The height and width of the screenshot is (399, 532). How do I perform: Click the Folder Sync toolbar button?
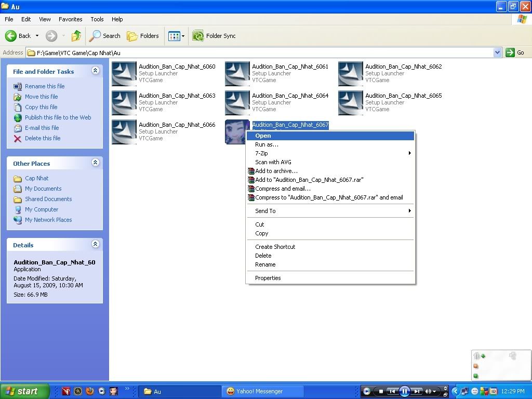[x=214, y=36]
